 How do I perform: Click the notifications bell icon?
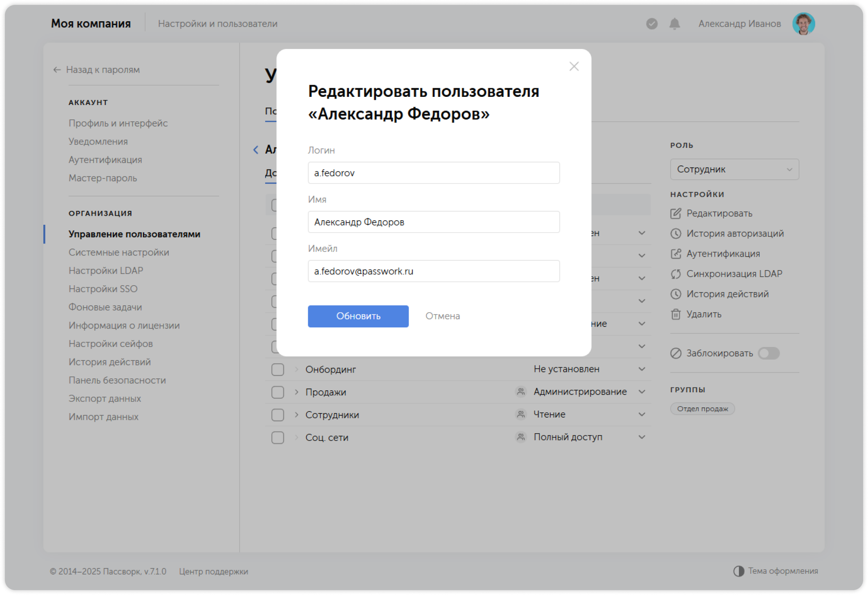point(674,24)
